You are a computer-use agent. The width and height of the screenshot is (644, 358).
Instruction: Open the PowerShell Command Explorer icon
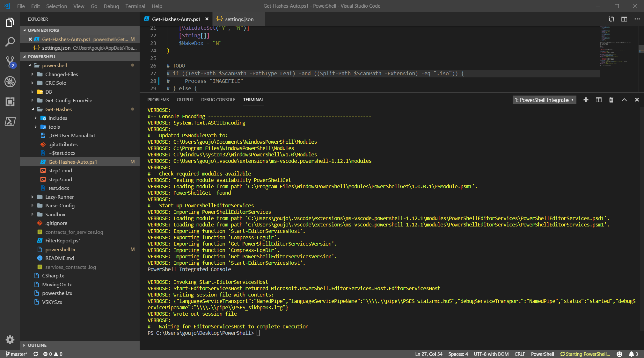(10, 121)
